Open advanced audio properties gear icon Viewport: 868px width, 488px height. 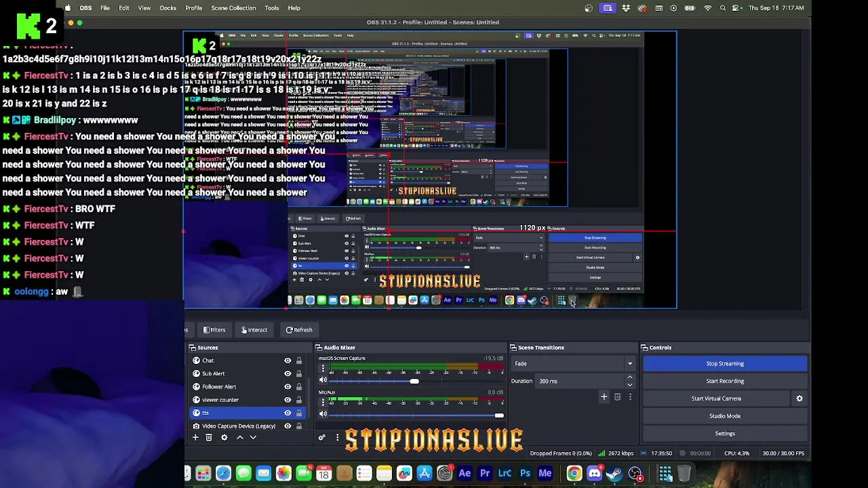[322, 438]
